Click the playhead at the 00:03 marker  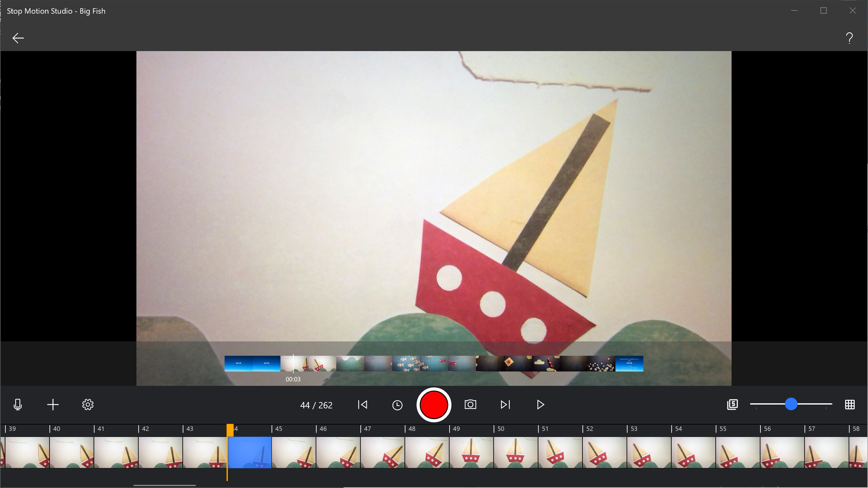click(293, 364)
